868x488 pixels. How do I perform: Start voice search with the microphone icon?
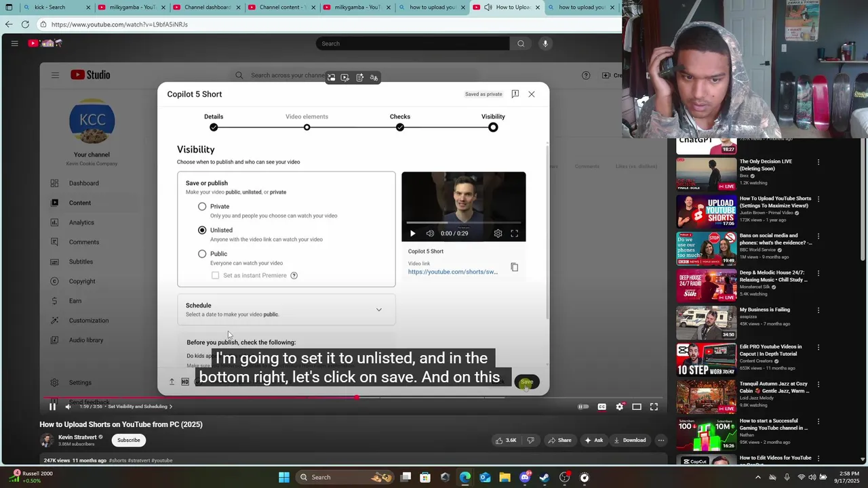coord(545,43)
